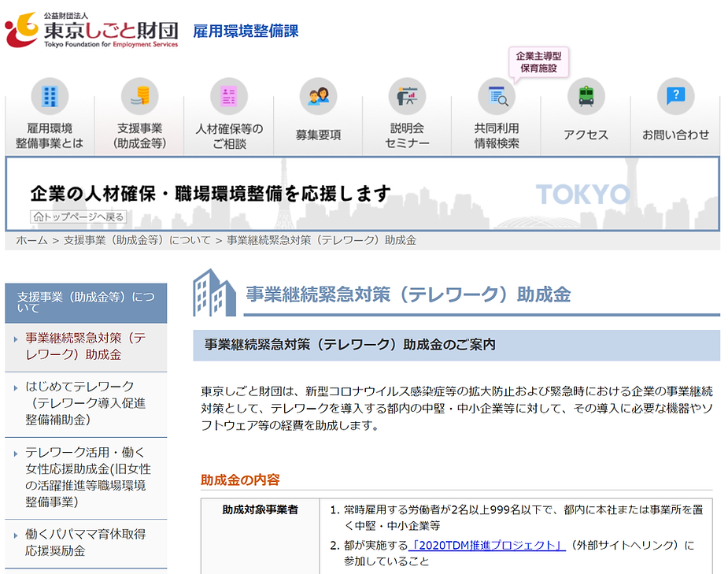Select 事業継続緊急対策(テレワーク)助成金 in sidebar
The width and height of the screenshot is (728, 574).
pos(85,346)
